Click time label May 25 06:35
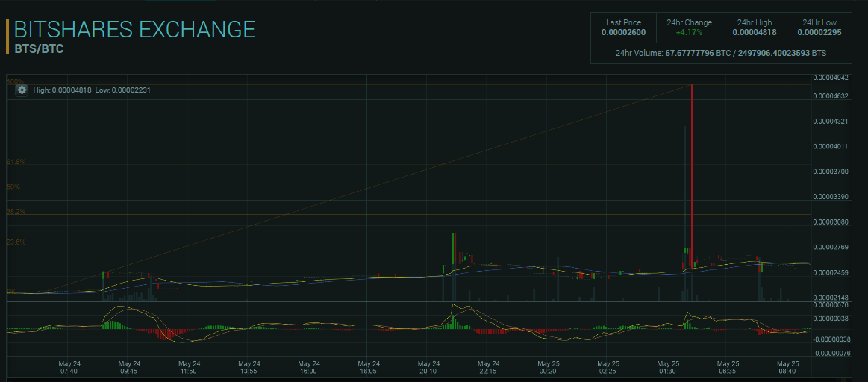The width and height of the screenshot is (868, 382). point(728,368)
